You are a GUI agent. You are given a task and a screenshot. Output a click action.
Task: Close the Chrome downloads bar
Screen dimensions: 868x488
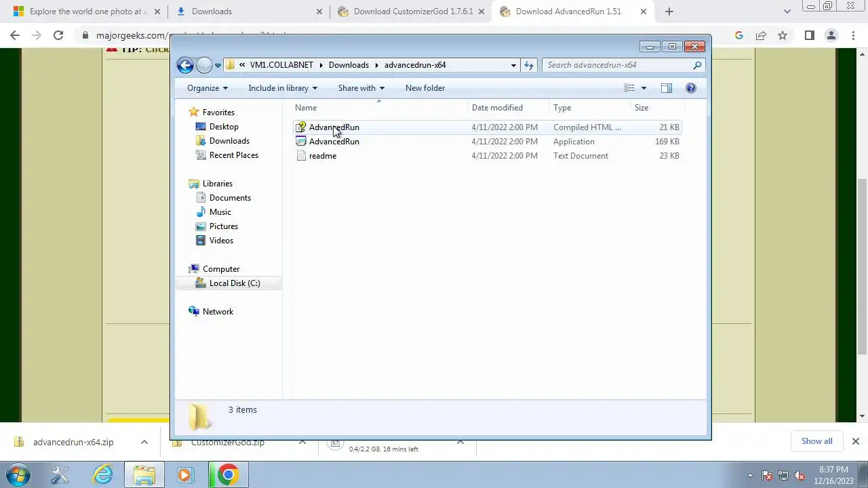855,441
